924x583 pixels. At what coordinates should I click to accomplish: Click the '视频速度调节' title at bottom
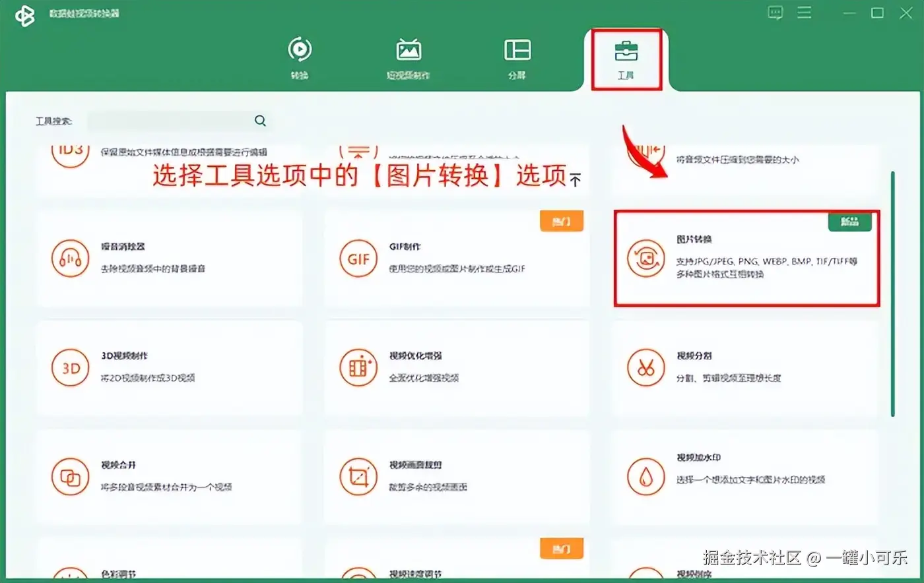click(415, 574)
